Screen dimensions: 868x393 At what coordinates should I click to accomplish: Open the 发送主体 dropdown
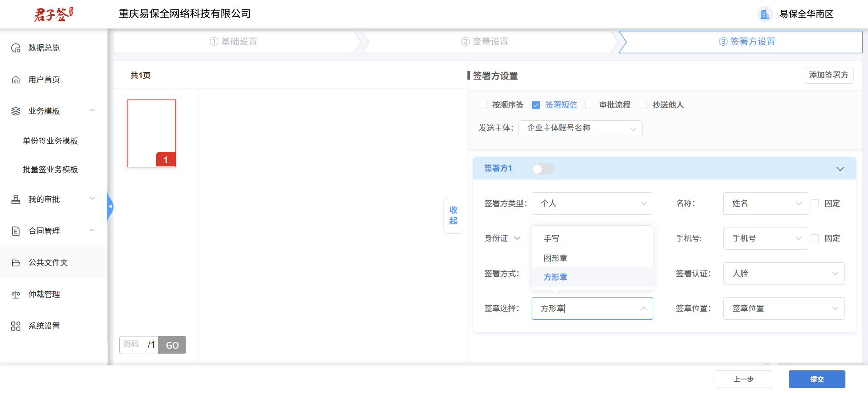580,128
